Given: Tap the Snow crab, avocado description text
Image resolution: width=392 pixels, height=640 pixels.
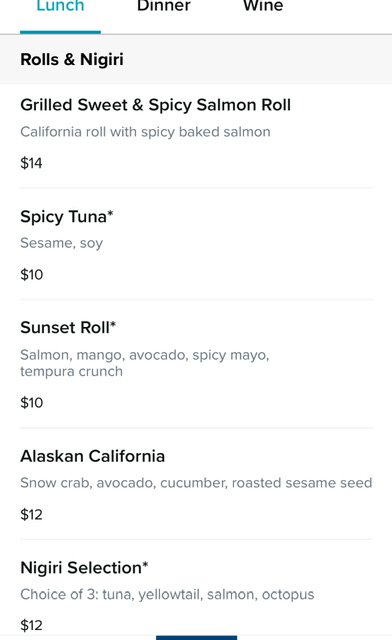Looking at the screenshot, I should 196,483.
